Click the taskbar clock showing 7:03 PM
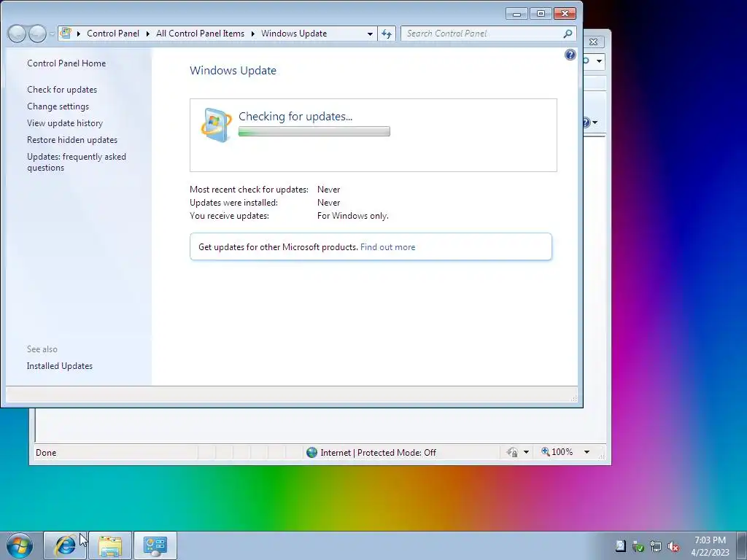 coord(710,545)
